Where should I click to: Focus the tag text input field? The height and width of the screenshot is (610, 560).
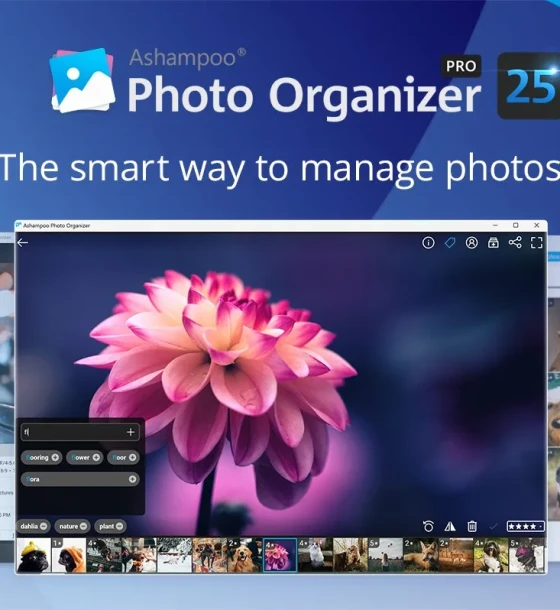(x=74, y=432)
